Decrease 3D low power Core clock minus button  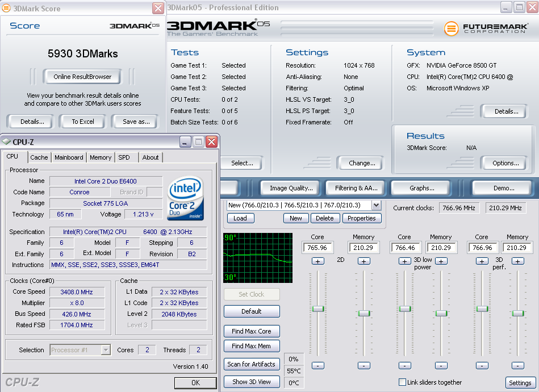coord(404,365)
